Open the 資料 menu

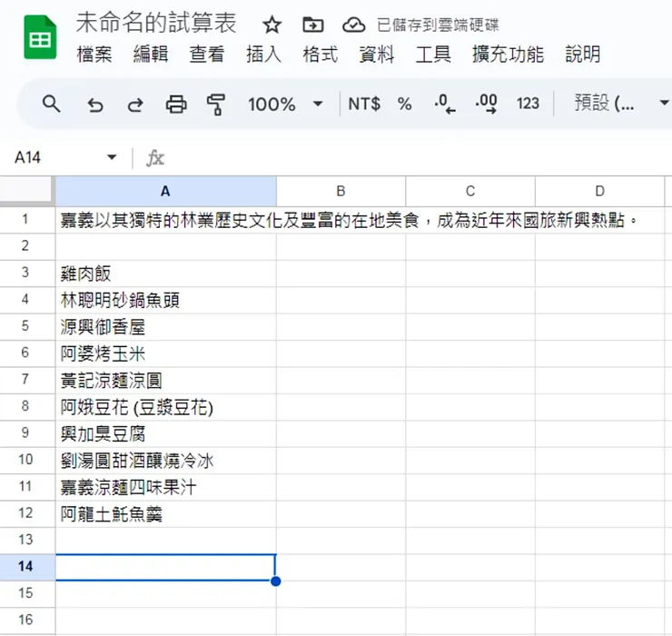(x=377, y=55)
